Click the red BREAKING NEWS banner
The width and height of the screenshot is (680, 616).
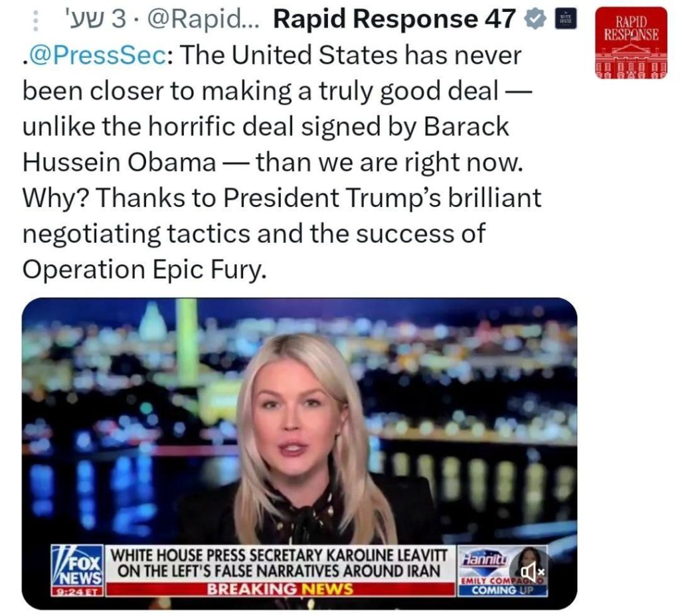(280, 589)
